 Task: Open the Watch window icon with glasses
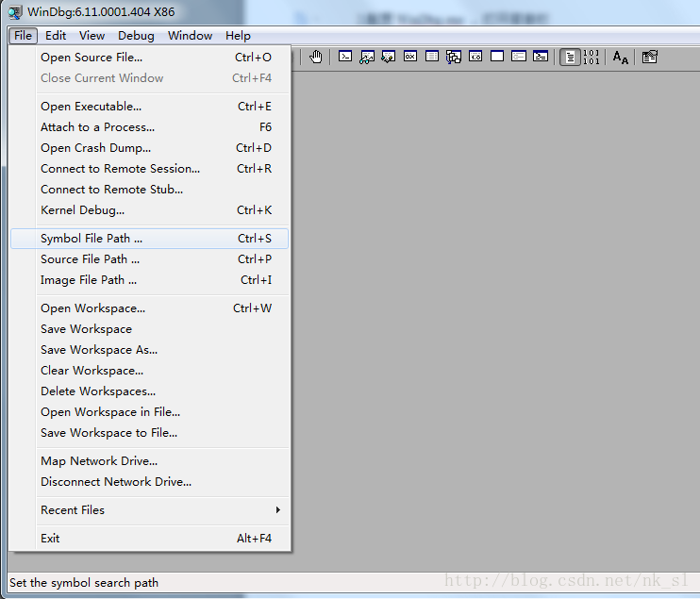point(367,57)
